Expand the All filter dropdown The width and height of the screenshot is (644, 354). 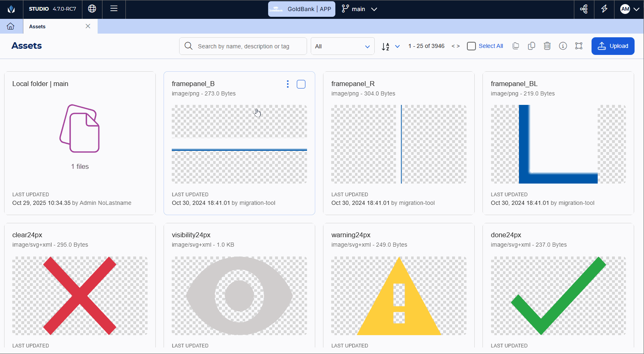(342, 46)
